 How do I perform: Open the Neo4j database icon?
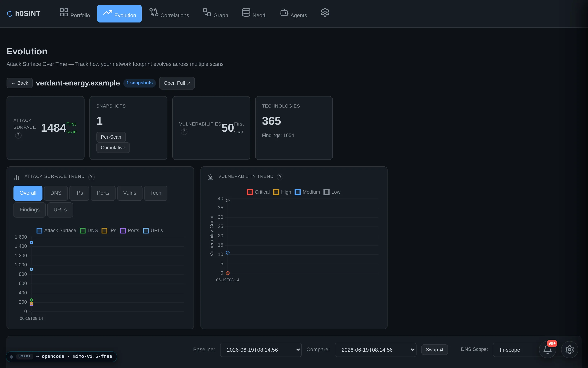[246, 12]
